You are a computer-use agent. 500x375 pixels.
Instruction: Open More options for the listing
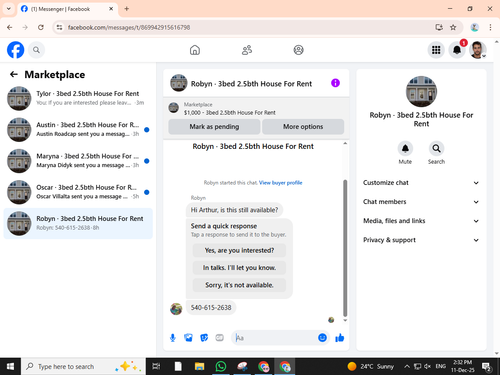[x=303, y=127]
